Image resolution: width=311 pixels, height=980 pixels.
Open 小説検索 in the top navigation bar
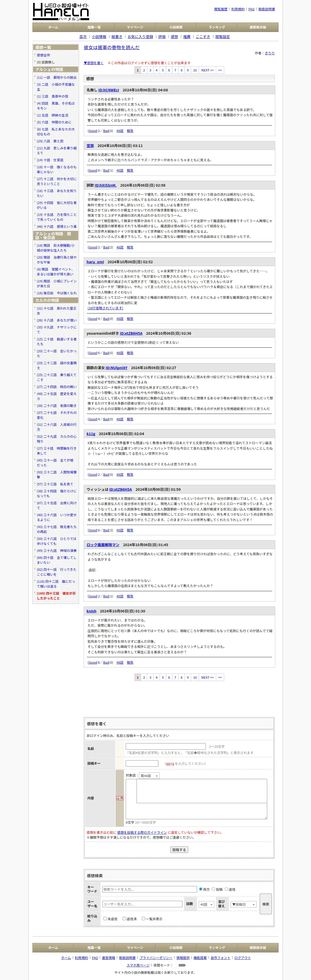(x=176, y=27)
